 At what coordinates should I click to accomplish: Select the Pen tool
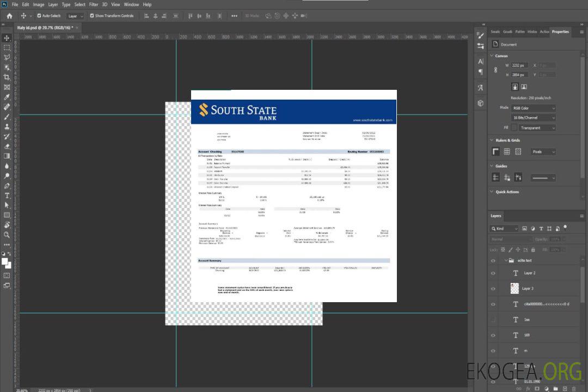[x=7, y=186]
